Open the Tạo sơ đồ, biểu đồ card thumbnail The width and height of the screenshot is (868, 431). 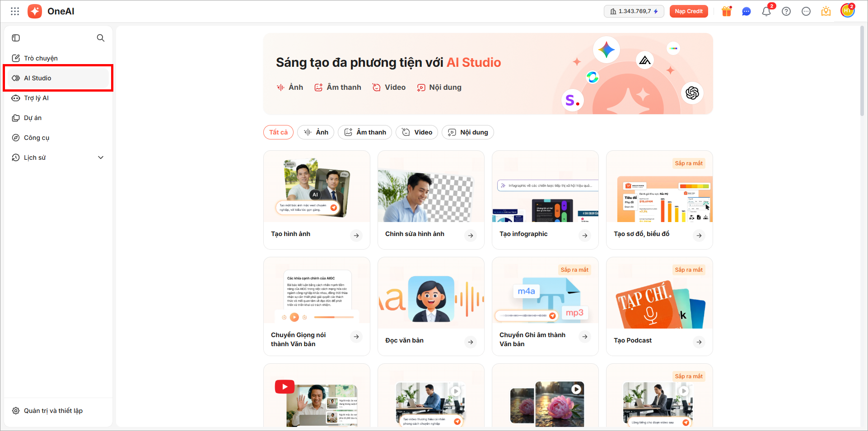659,186
